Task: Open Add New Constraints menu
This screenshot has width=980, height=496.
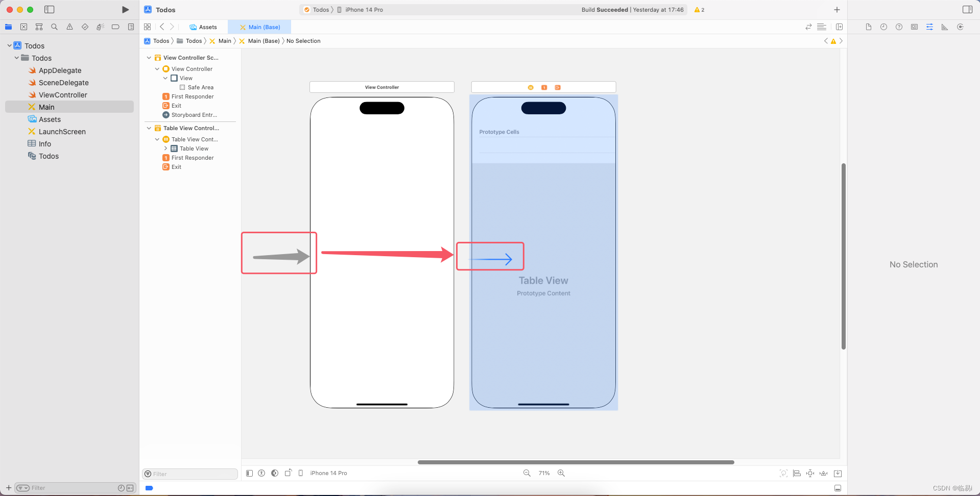Action: (810, 473)
